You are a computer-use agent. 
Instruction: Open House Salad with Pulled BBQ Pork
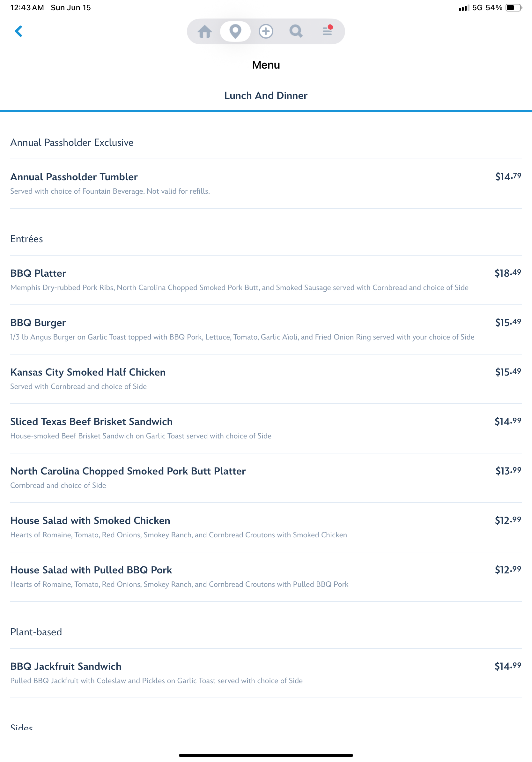[91, 570]
